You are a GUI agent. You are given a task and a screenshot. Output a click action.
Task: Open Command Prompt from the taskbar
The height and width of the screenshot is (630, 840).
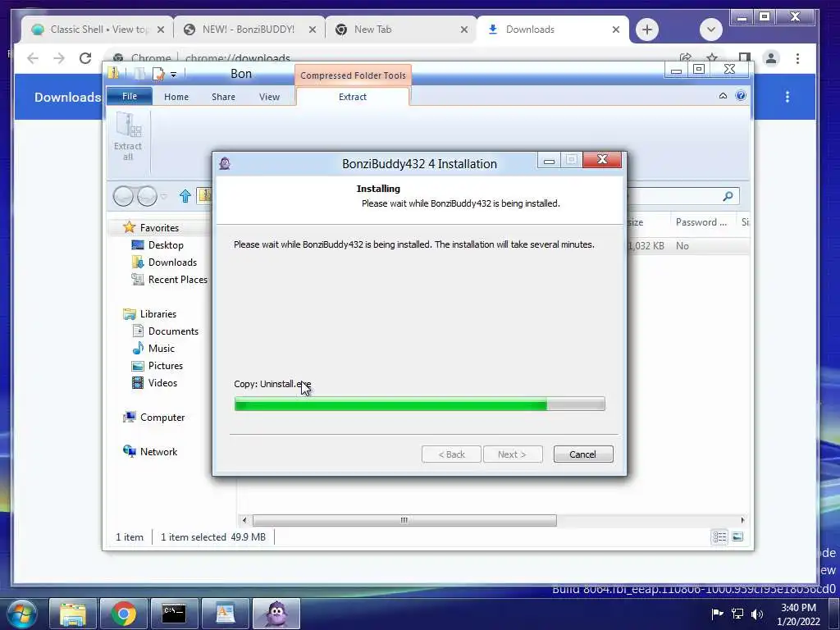(175, 614)
